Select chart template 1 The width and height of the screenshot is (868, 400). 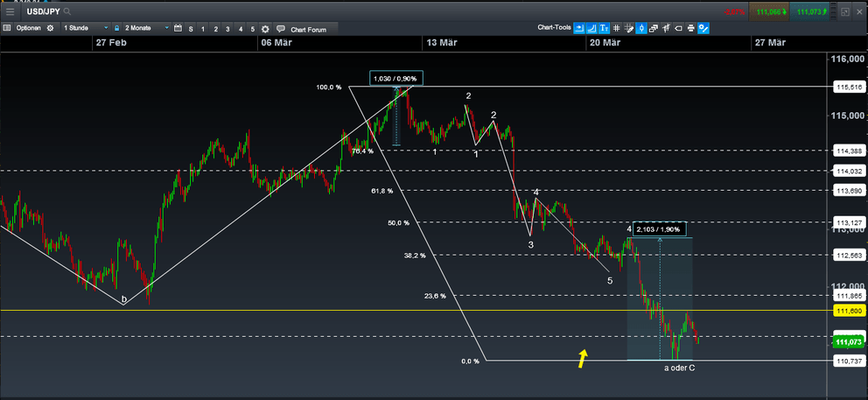pos(203,29)
